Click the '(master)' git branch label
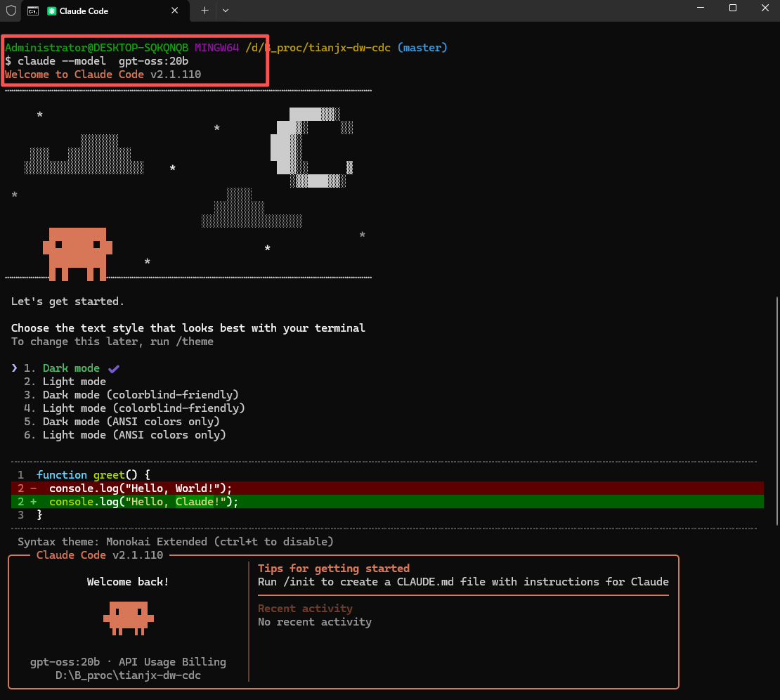 click(x=422, y=48)
